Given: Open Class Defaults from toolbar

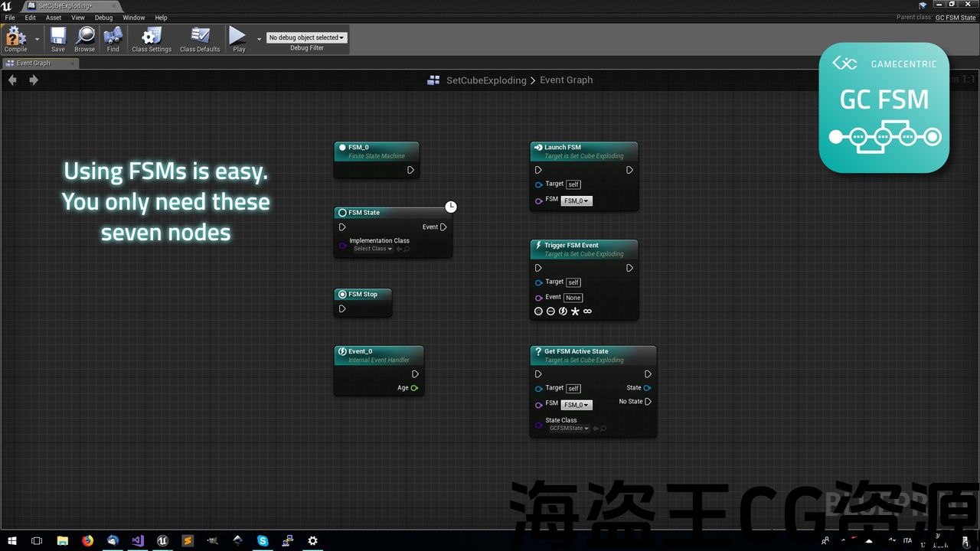Looking at the screenshot, I should pyautogui.click(x=200, y=39).
